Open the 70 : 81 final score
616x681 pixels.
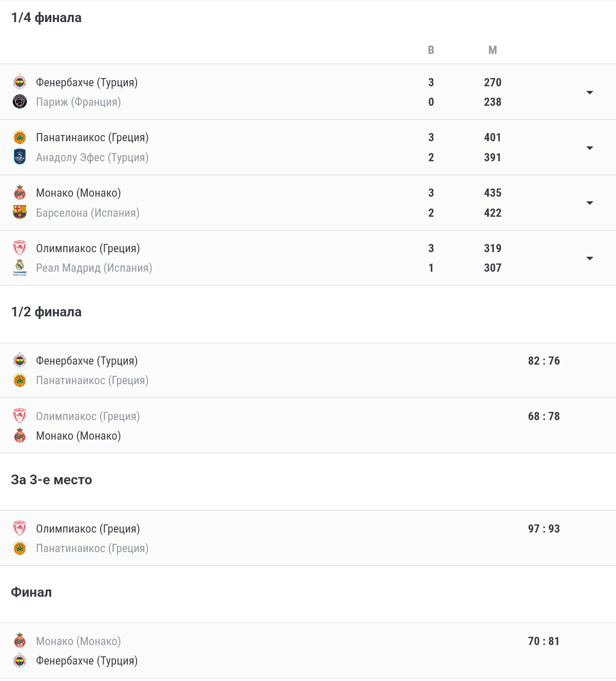point(544,641)
